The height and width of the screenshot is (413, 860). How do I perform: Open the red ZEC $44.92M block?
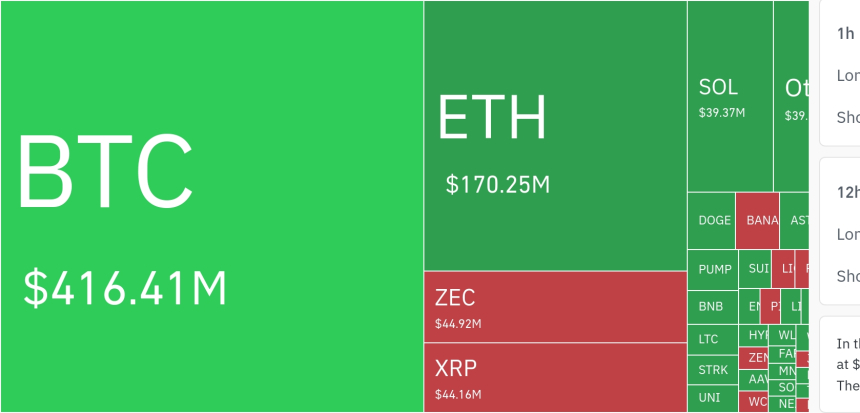tap(555, 307)
